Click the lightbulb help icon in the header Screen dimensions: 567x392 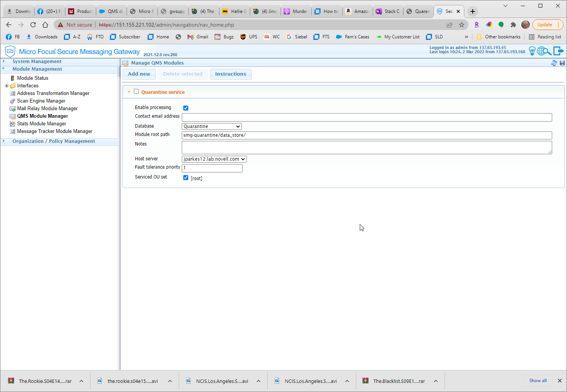coord(532,51)
